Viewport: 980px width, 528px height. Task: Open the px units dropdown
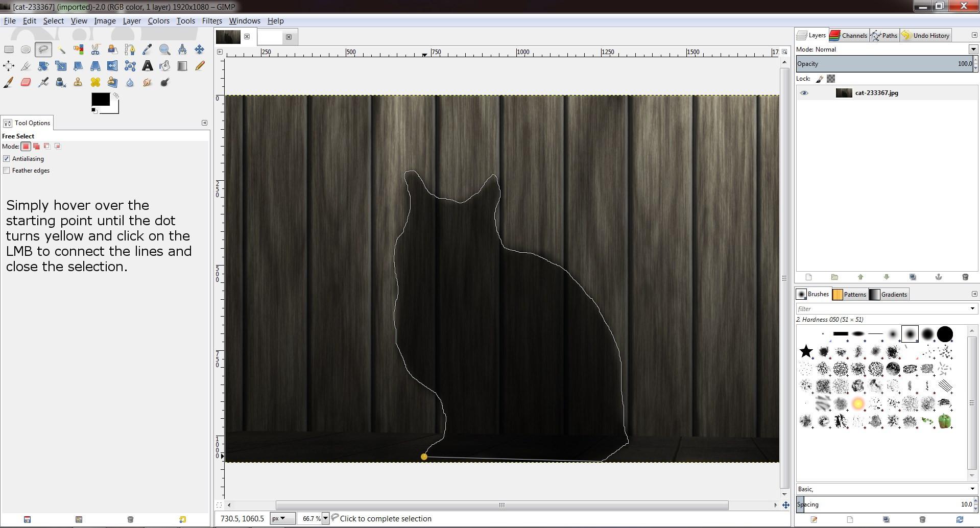coord(282,518)
